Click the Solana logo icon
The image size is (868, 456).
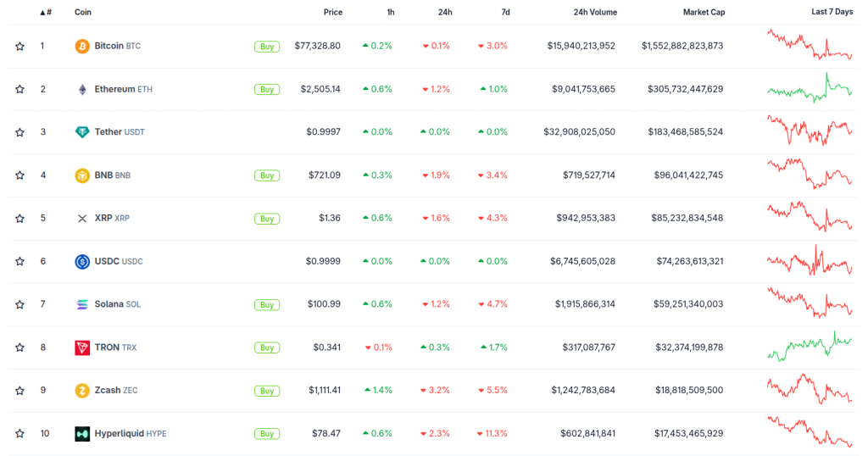pos(82,304)
